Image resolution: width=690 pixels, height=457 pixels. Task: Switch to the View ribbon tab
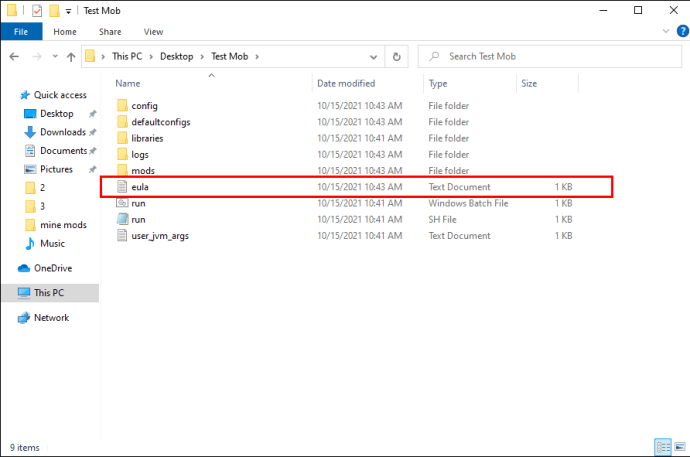[153, 32]
